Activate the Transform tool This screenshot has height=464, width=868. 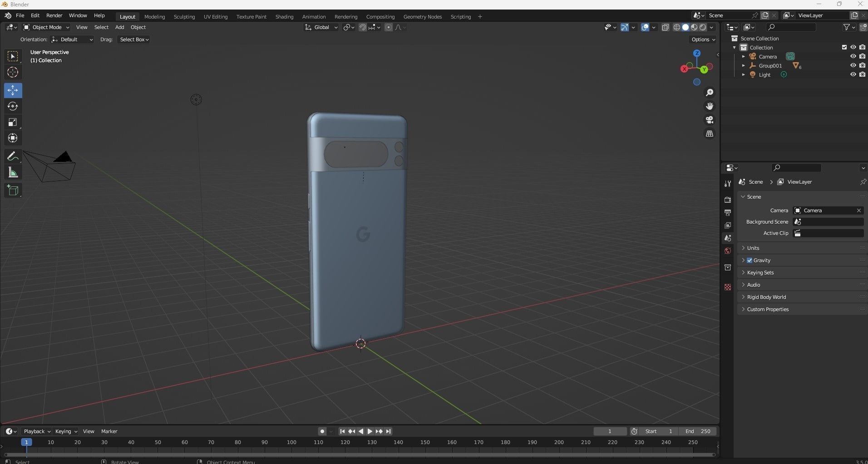coord(13,138)
